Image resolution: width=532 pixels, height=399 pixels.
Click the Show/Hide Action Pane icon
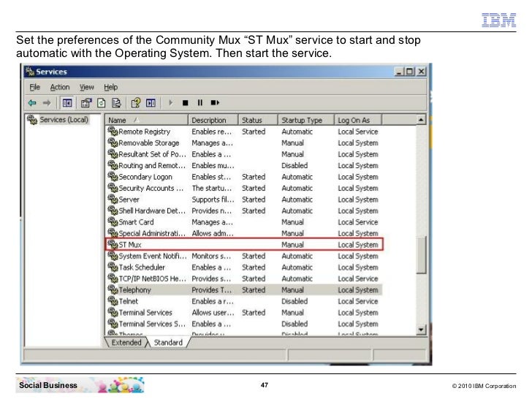point(151,102)
